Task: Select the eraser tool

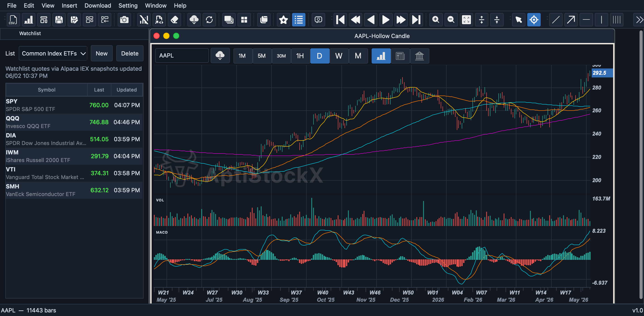Action: pos(174,19)
